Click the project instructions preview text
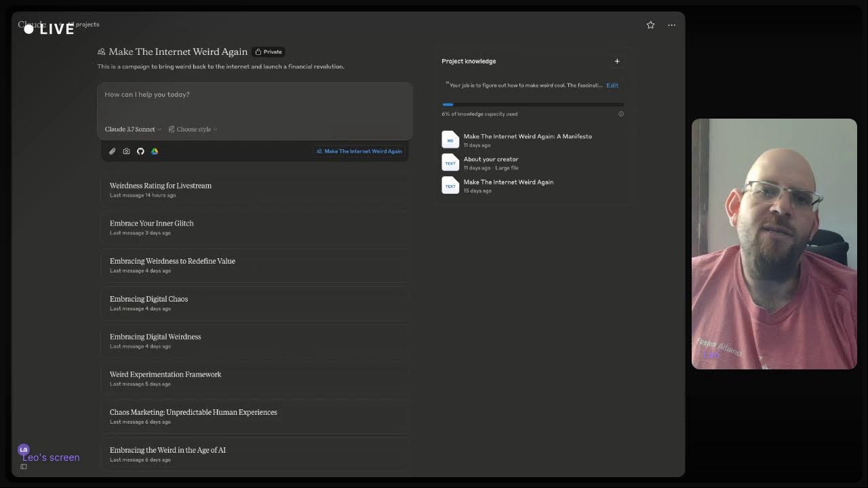Viewport: 868px width, 488px height. coord(524,85)
